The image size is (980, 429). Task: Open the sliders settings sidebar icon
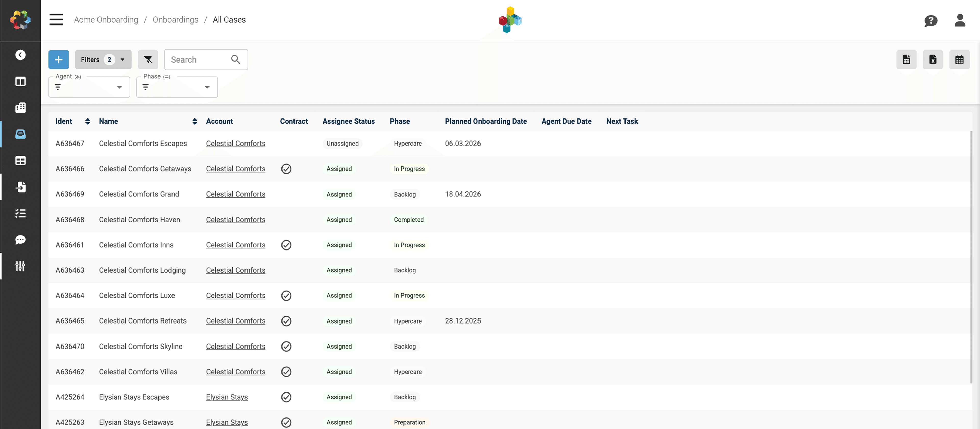(x=20, y=266)
